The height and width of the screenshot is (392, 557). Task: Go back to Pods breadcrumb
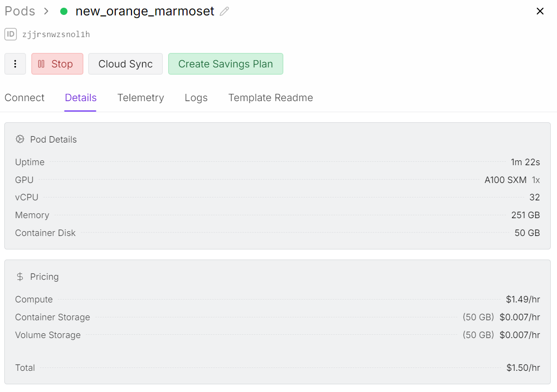point(20,12)
